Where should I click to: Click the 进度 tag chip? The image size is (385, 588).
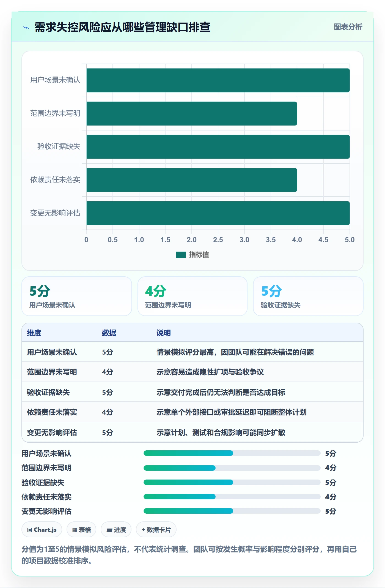pos(116,530)
